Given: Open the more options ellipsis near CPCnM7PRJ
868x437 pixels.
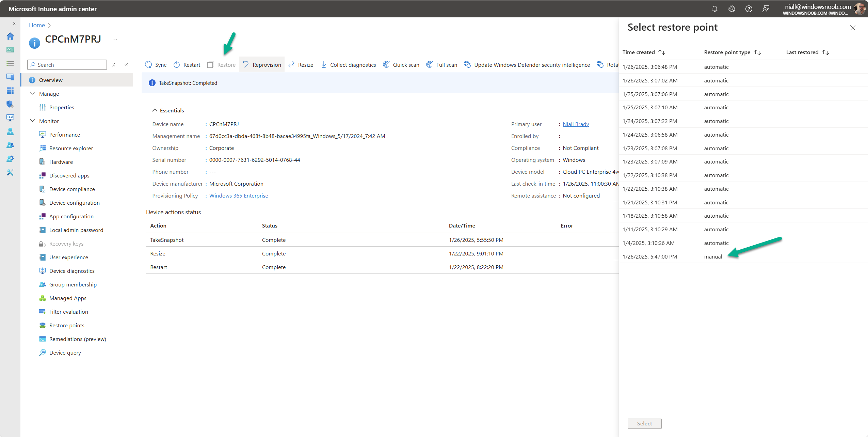Looking at the screenshot, I should (115, 40).
